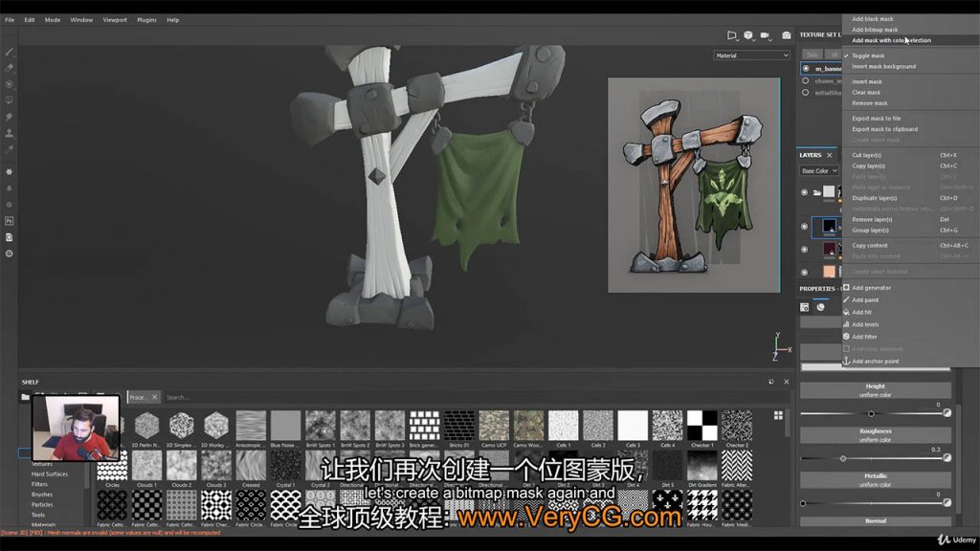This screenshot has height=551, width=980.
Task: Select the m_banner texture set radio button
Action: point(806,68)
